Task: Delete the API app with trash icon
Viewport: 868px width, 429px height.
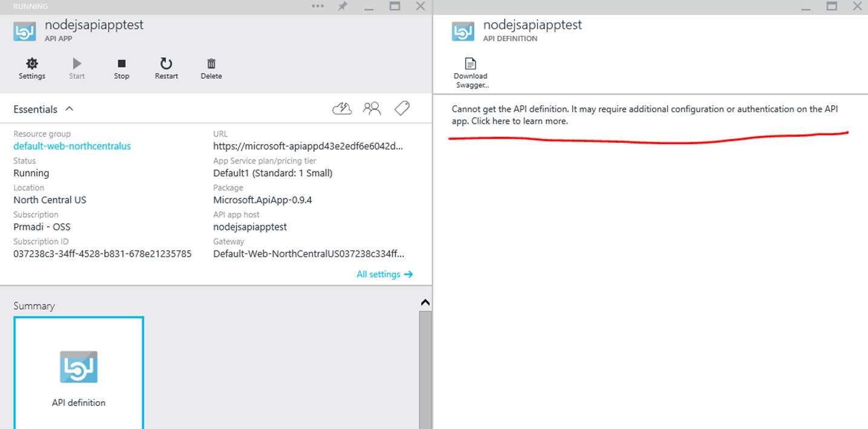Action: click(x=211, y=68)
